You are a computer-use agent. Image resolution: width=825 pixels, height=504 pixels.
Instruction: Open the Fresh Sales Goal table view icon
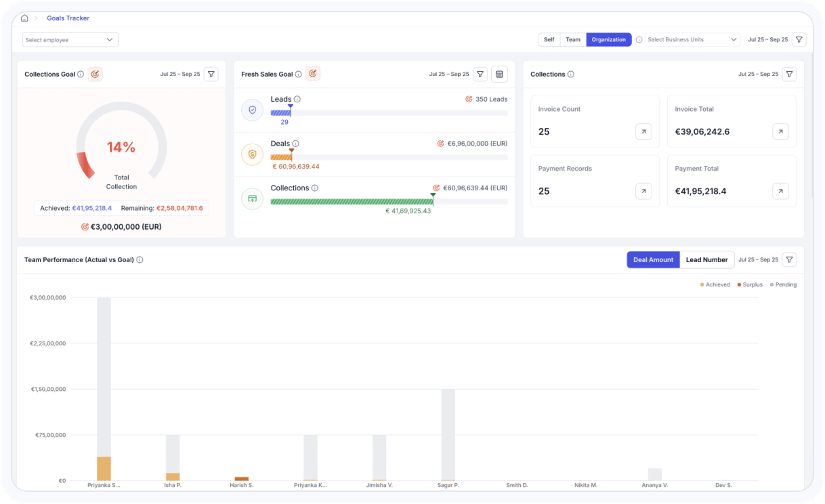pyautogui.click(x=499, y=74)
